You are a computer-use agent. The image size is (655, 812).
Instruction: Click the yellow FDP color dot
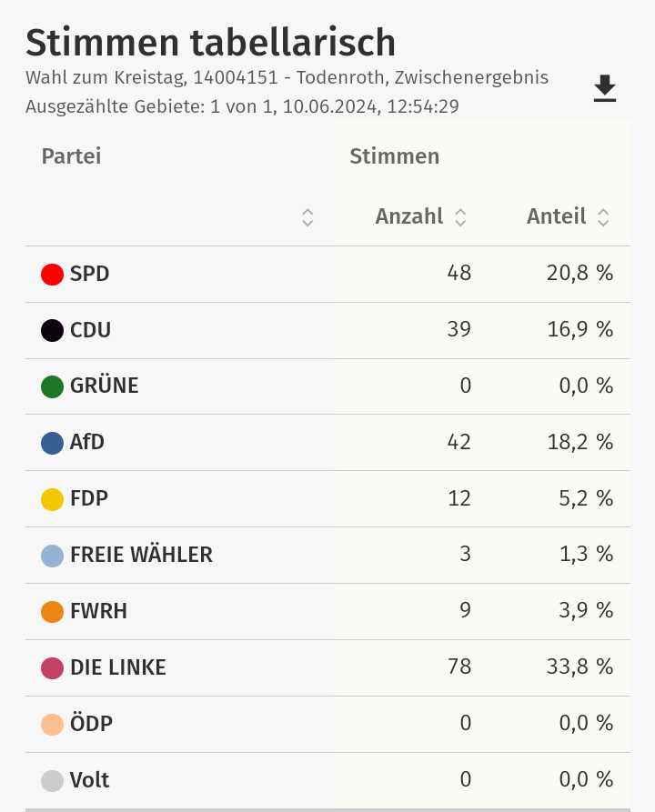pyautogui.click(x=53, y=499)
